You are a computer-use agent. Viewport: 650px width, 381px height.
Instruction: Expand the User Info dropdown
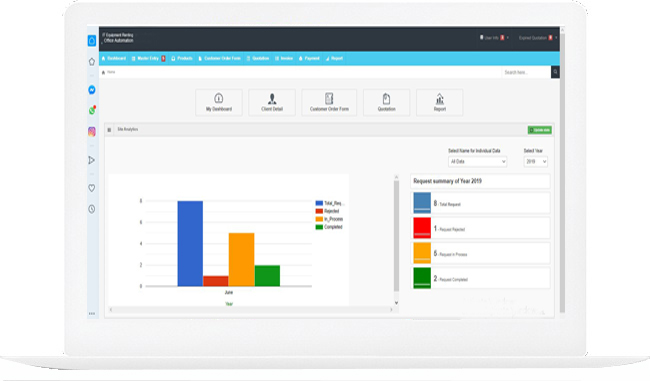[494, 38]
